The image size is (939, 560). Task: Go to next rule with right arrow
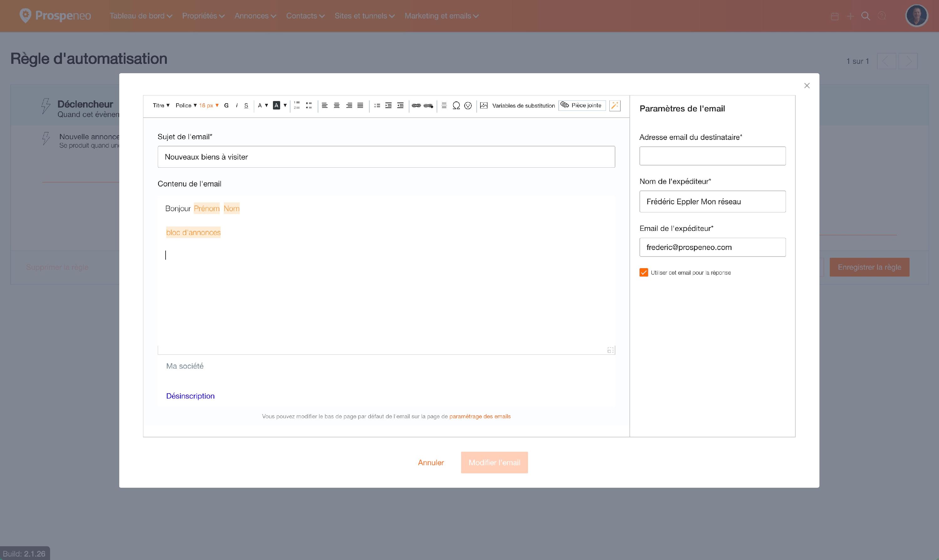[908, 61]
